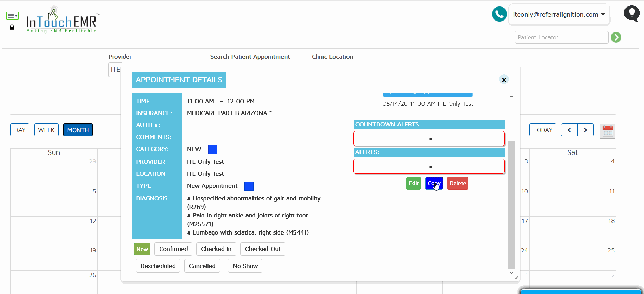This screenshot has width=644, height=294.
Task: Open the lightbulb help icon
Action: point(631,14)
